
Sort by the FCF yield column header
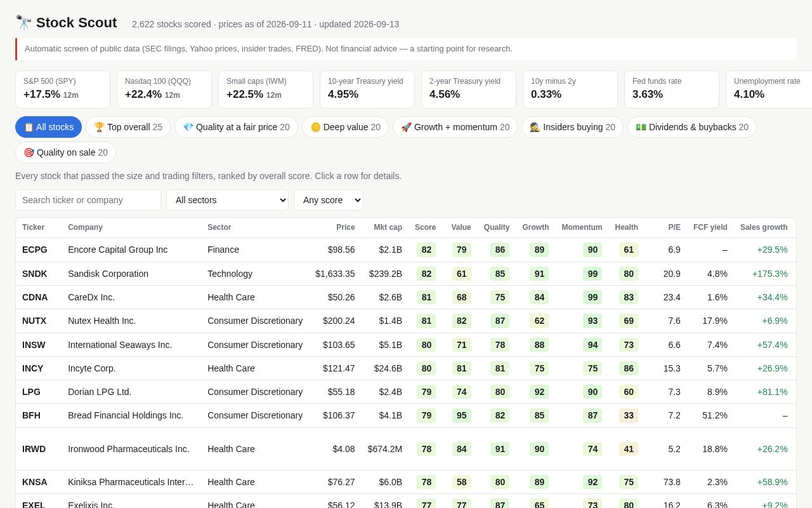(x=710, y=227)
